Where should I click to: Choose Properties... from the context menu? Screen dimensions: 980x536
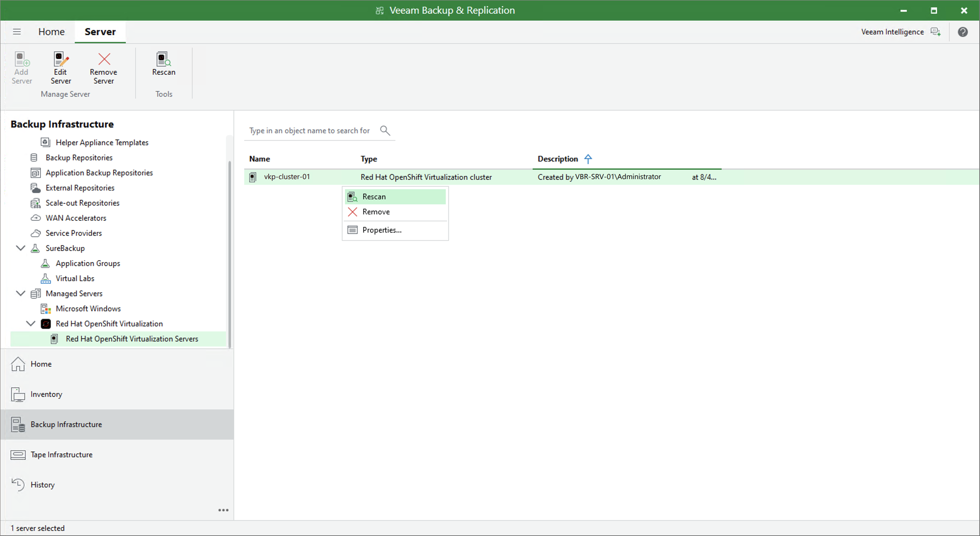click(395, 230)
